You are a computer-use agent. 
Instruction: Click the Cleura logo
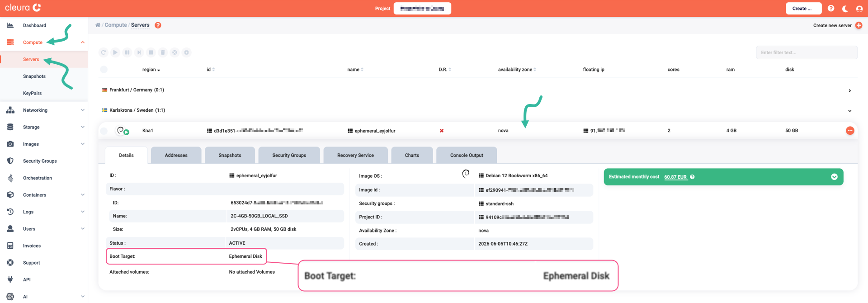[x=23, y=8]
